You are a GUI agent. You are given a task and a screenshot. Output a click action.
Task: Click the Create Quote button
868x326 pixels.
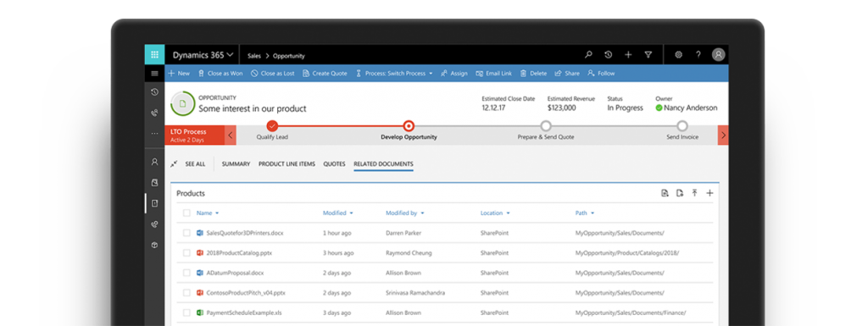point(325,73)
